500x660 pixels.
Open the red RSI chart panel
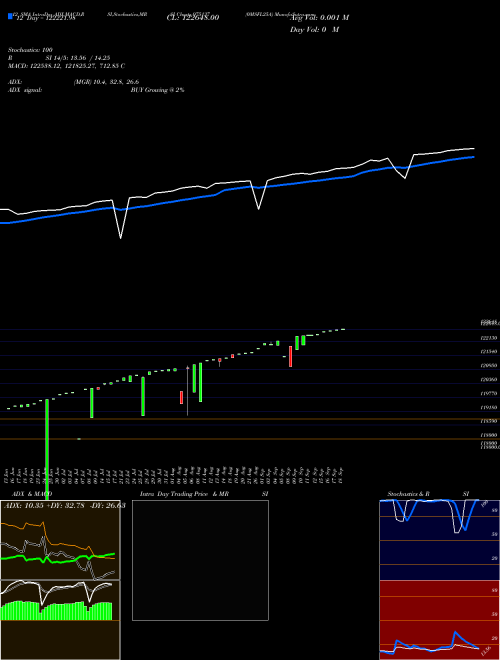[439, 620]
